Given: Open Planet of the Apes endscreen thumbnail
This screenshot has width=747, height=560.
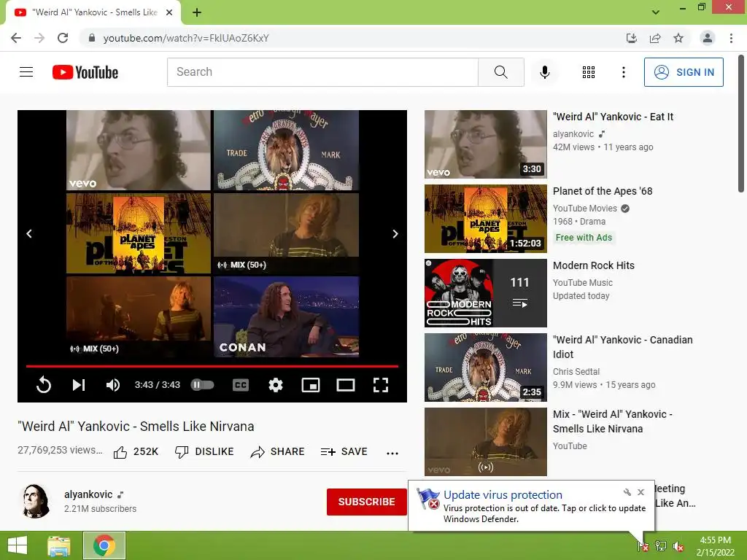Looking at the screenshot, I should [139, 233].
